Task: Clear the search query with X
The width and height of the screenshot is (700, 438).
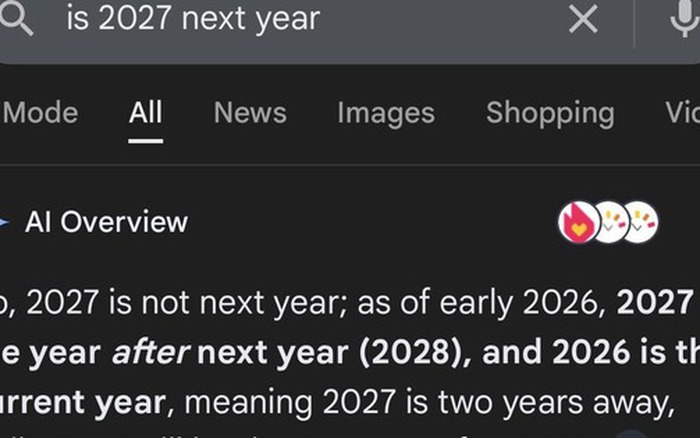Action: click(x=583, y=18)
